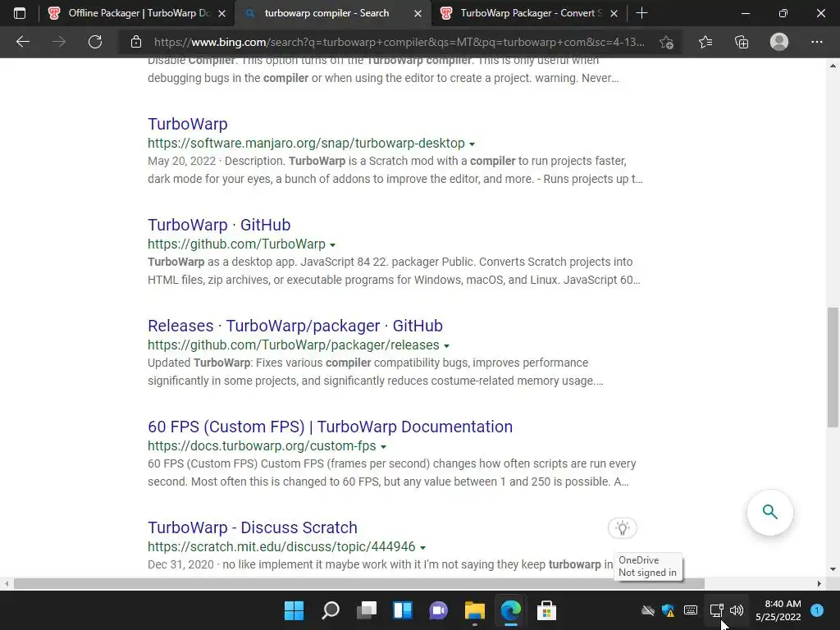The image size is (840, 630).
Task: Close the TurboWarp Packager tab
Action: (x=614, y=13)
